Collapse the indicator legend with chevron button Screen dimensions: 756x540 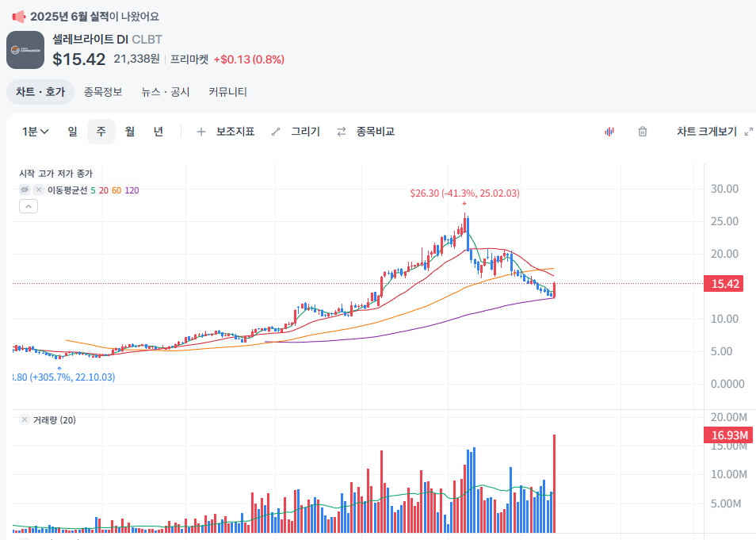click(x=28, y=206)
